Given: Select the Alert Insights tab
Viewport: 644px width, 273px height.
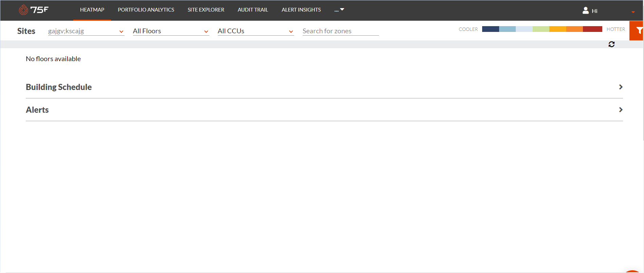Looking at the screenshot, I should tap(301, 10).
